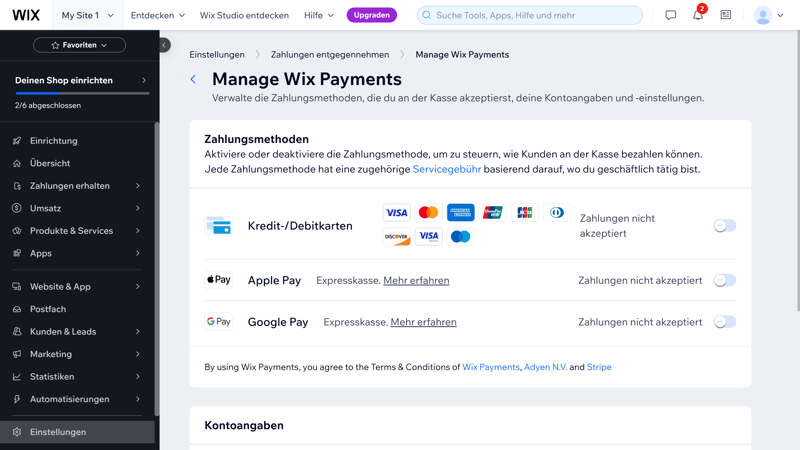The width and height of the screenshot is (800, 450).
Task: Open the notifications bell icon
Action: coord(697,16)
